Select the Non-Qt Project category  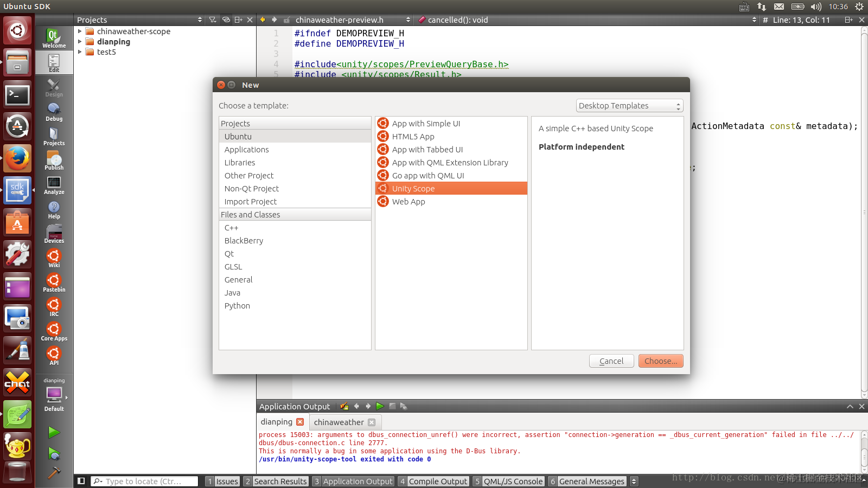[x=295, y=189]
